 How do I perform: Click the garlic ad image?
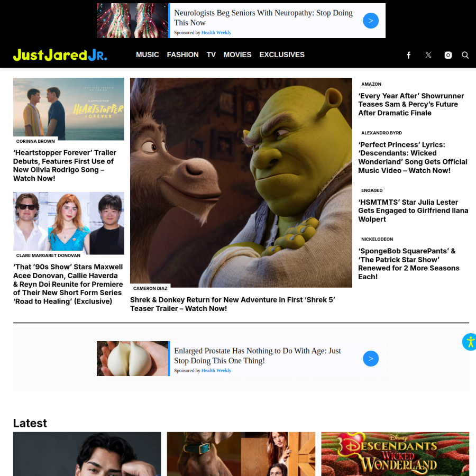click(132, 359)
